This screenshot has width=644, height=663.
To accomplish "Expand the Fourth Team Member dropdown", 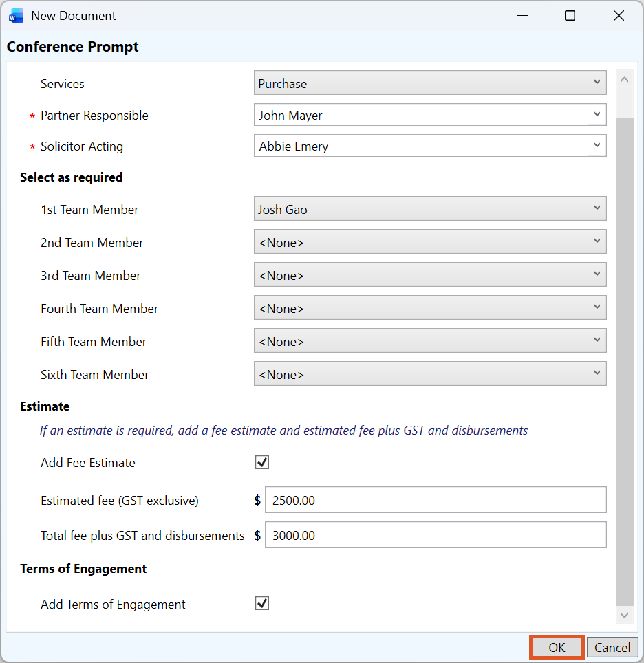I will click(430, 307).
